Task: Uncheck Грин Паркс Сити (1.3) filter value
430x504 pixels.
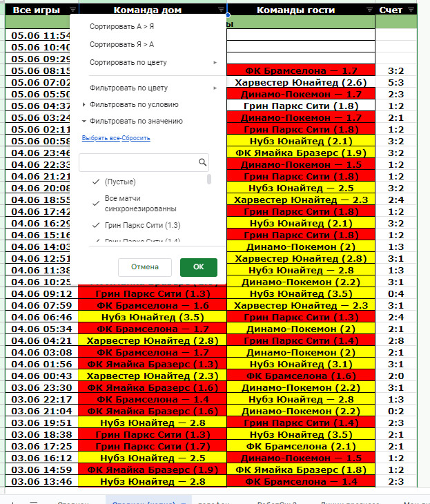Action: click(96, 225)
